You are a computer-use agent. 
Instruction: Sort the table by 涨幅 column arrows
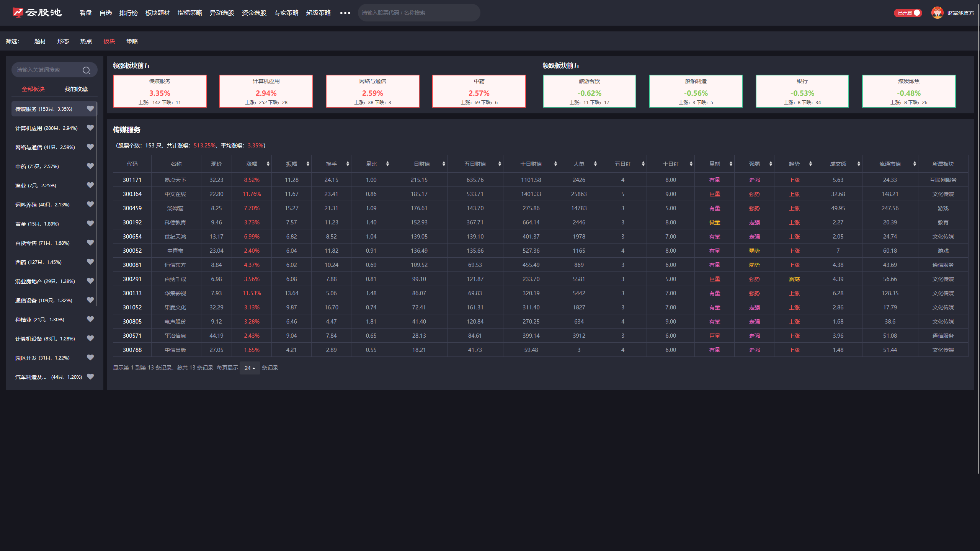coord(268,164)
